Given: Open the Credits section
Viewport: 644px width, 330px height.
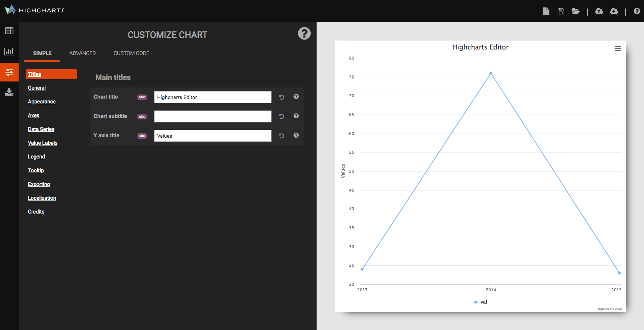Looking at the screenshot, I should point(36,212).
